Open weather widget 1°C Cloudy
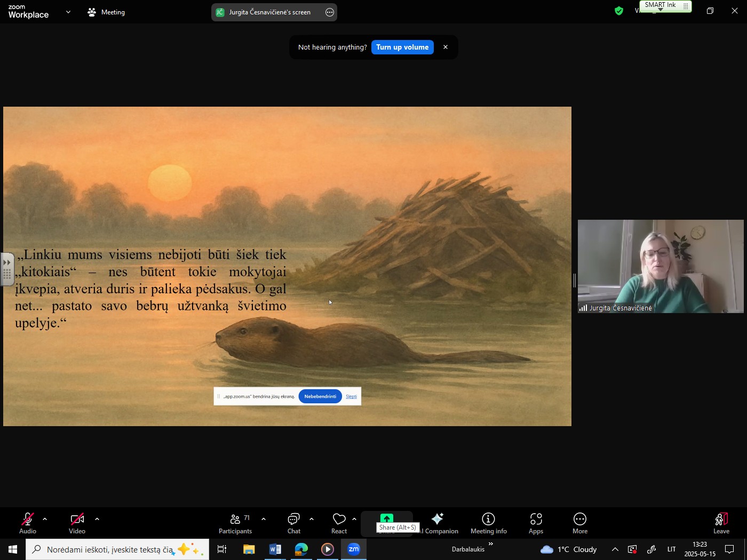This screenshot has height=560, width=747. (x=569, y=549)
